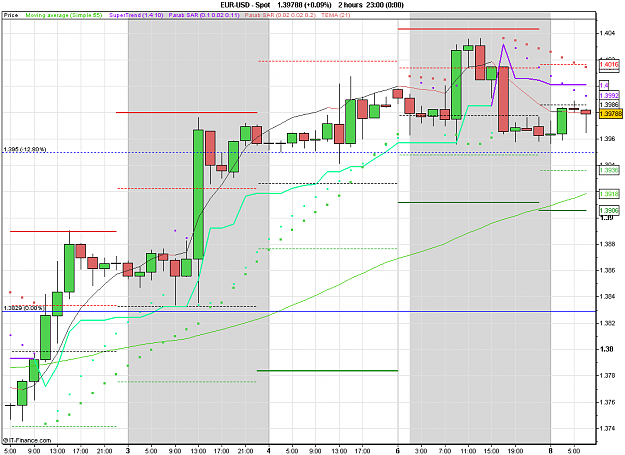Screen dimensions: 625x455
Task: Click the black 1.3986 price tag
Action: point(609,105)
